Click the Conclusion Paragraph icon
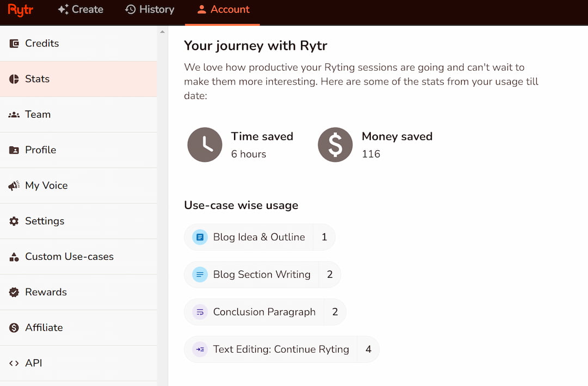The width and height of the screenshot is (588, 386). 200,312
